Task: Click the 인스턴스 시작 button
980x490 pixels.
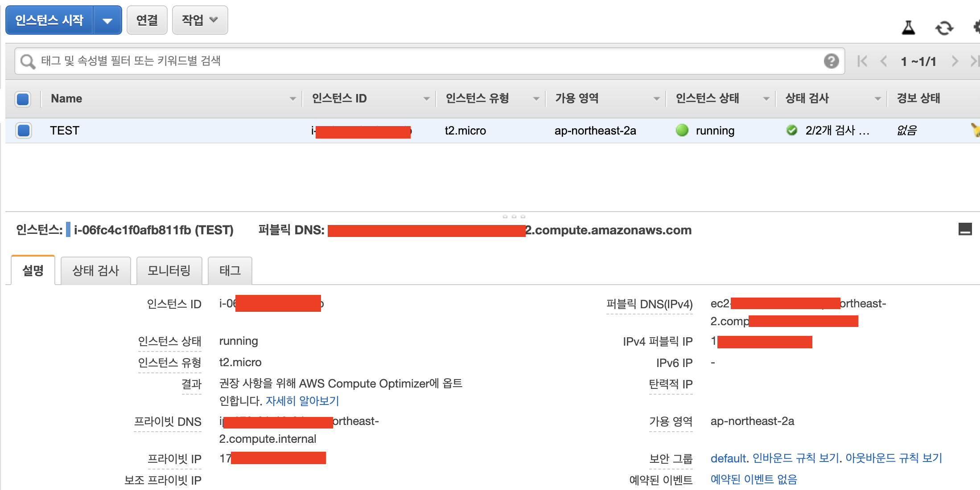Action: coord(49,20)
